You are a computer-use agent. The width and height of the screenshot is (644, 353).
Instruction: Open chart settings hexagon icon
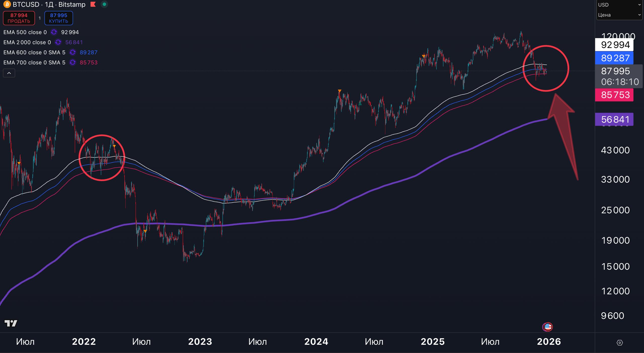tap(620, 343)
